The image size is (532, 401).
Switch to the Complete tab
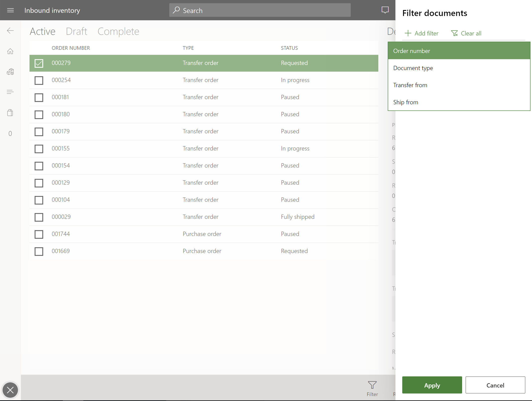[x=118, y=31]
